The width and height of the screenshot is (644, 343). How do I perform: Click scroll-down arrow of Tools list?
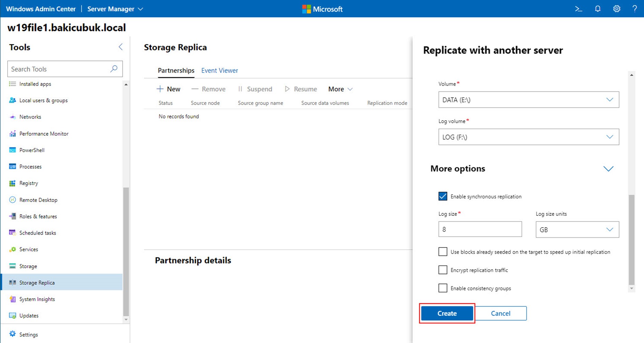click(x=126, y=319)
